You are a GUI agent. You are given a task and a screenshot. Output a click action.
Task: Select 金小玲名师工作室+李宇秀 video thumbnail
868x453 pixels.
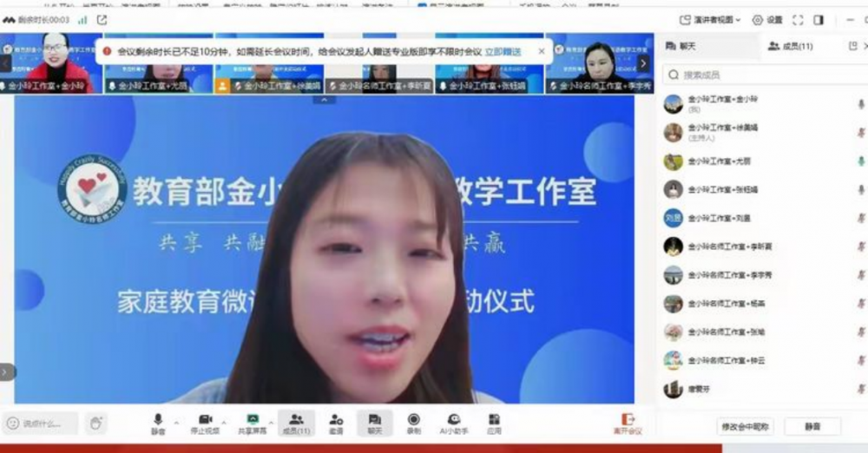600,62
